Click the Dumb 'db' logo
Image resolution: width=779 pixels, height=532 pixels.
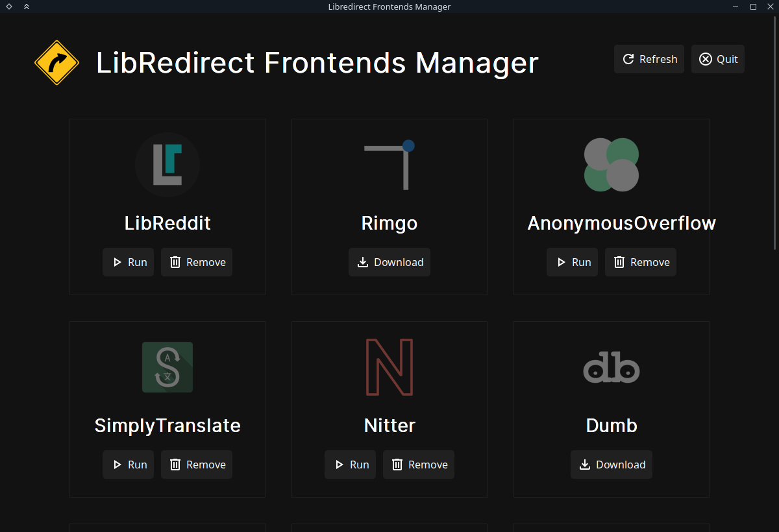coord(612,367)
